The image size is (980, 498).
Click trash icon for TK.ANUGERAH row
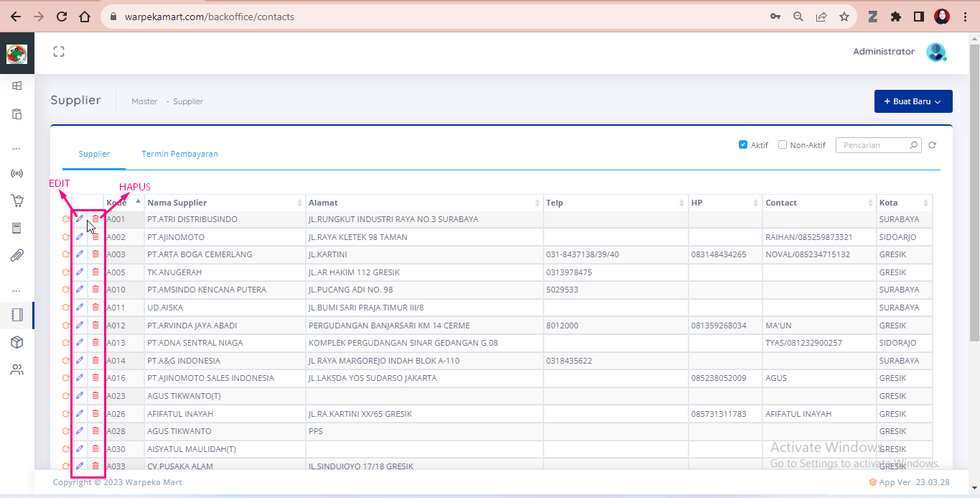coord(95,272)
